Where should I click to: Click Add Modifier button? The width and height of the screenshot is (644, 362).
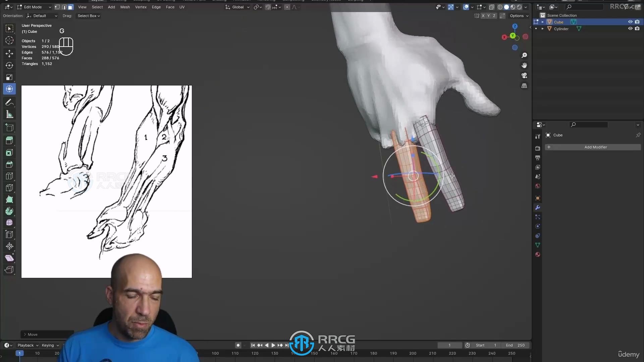click(594, 147)
